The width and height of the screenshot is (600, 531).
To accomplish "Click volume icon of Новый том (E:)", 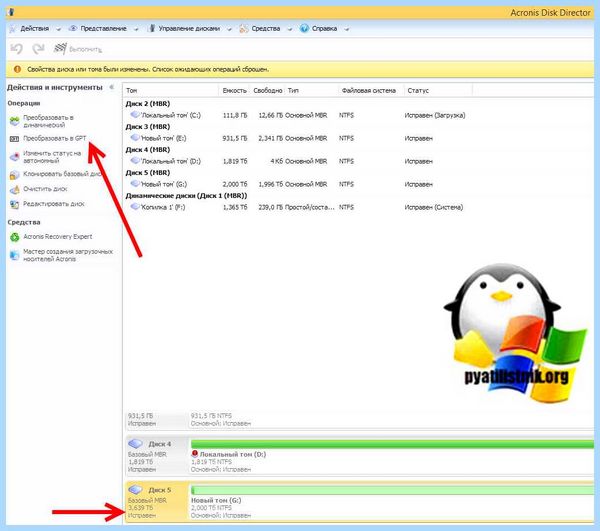I will 135,137.
